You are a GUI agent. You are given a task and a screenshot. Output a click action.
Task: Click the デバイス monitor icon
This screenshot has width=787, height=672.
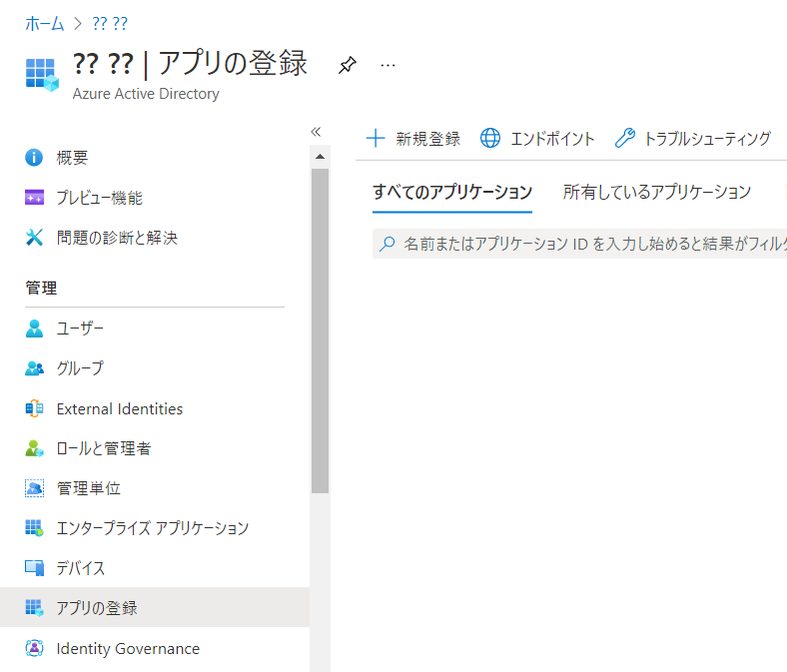point(34,567)
